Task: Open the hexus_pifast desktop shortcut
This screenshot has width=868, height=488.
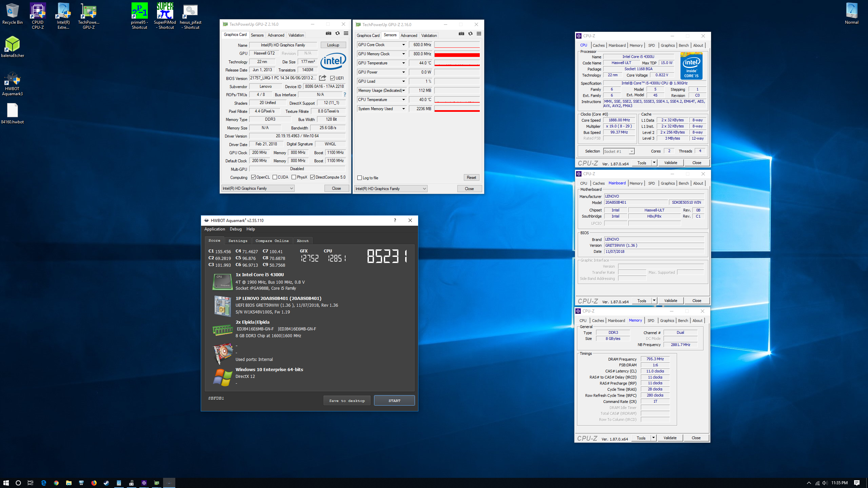Action: [191, 16]
